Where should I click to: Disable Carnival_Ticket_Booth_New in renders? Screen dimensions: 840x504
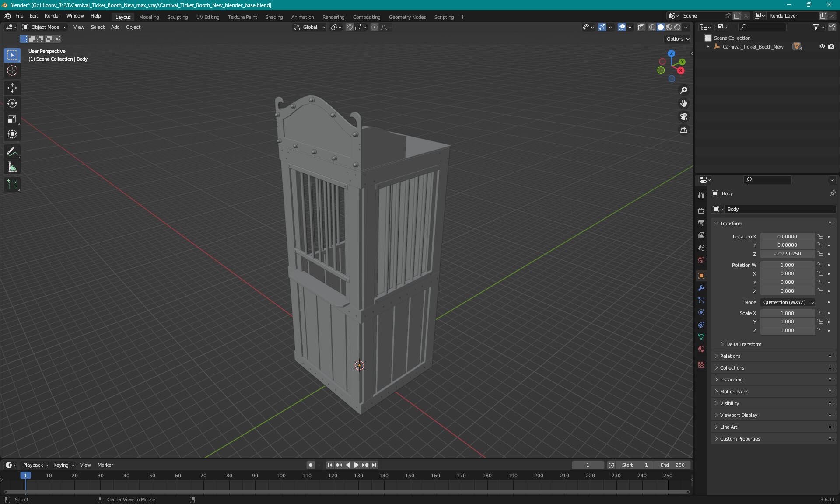pos(831,46)
